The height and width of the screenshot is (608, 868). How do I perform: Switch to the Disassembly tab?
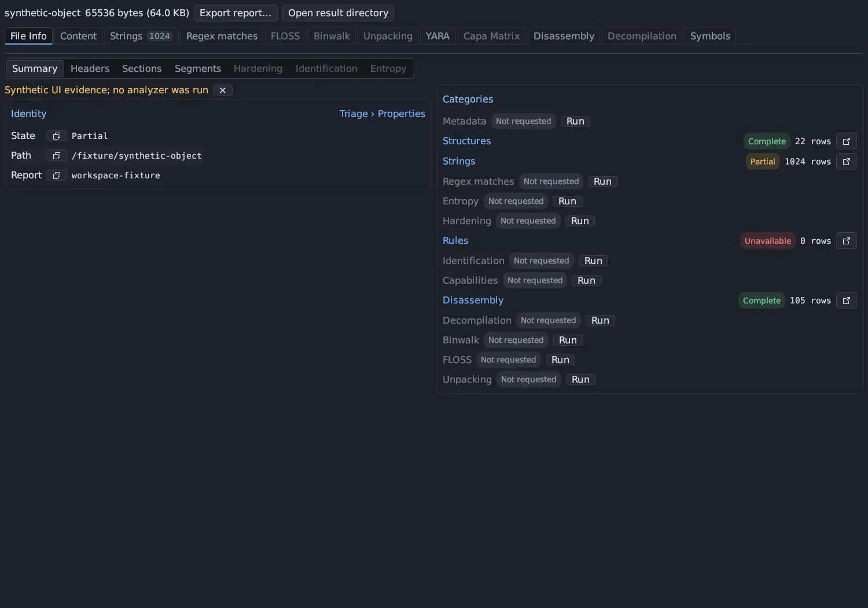point(564,36)
